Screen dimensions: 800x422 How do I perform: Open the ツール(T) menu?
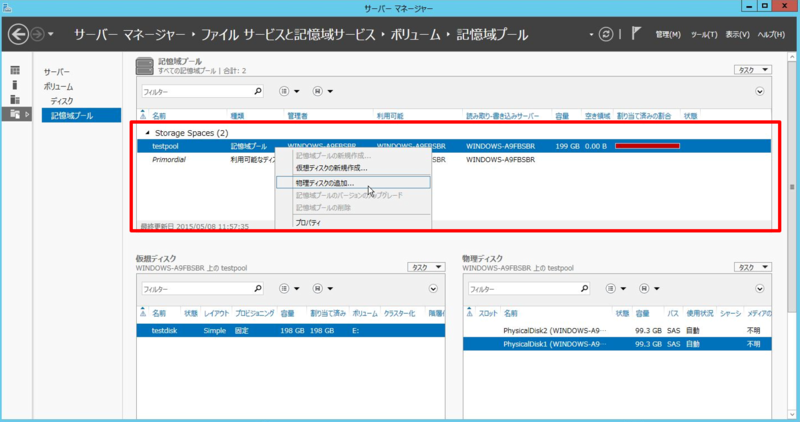[x=704, y=35]
